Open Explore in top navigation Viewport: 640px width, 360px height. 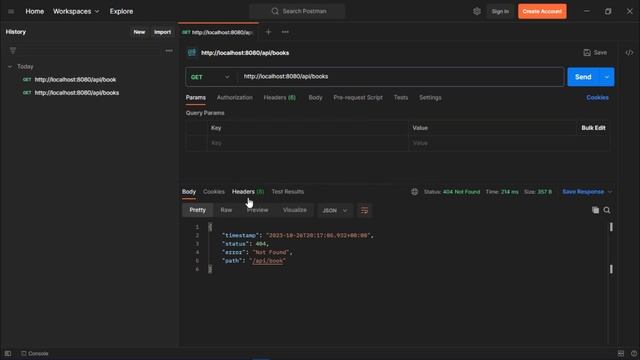click(121, 11)
